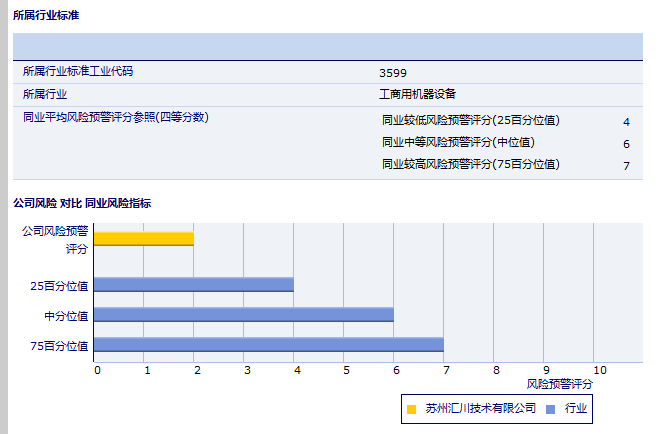Viewport: 659px width, 434px height.
Task: Click the score value 4 in table
Action: pyautogui.click(x=626, y=122)
